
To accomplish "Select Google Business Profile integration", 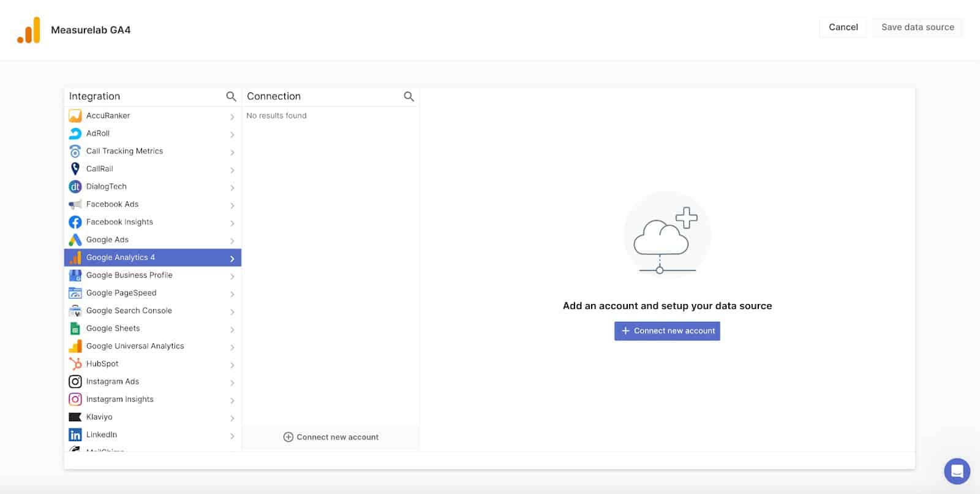I will [153, 276].
